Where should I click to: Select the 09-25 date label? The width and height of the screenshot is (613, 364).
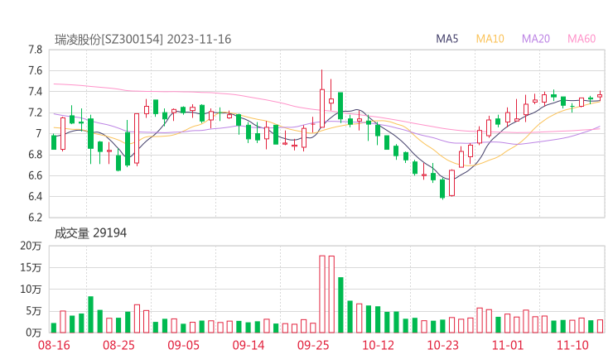click(x=313, y=345)
